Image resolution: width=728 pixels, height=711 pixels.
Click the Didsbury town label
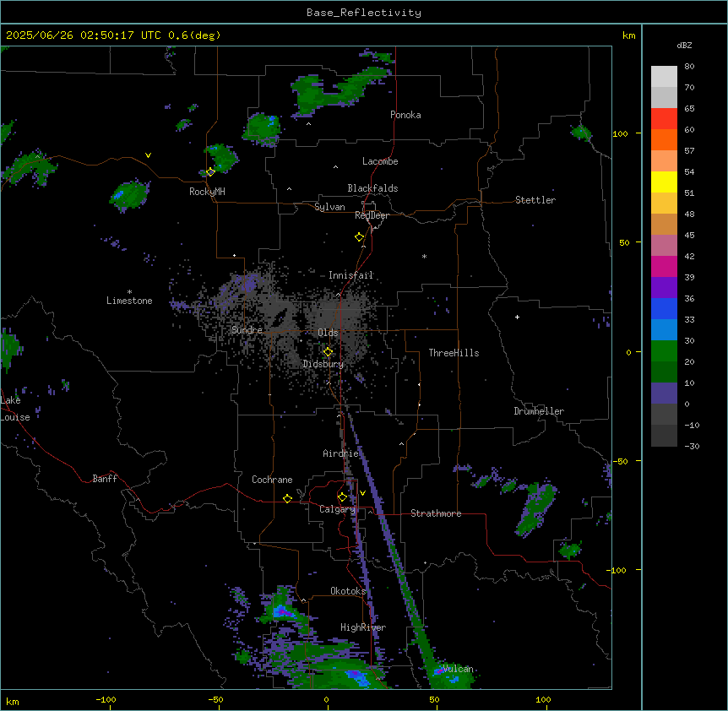pos(323,364)
